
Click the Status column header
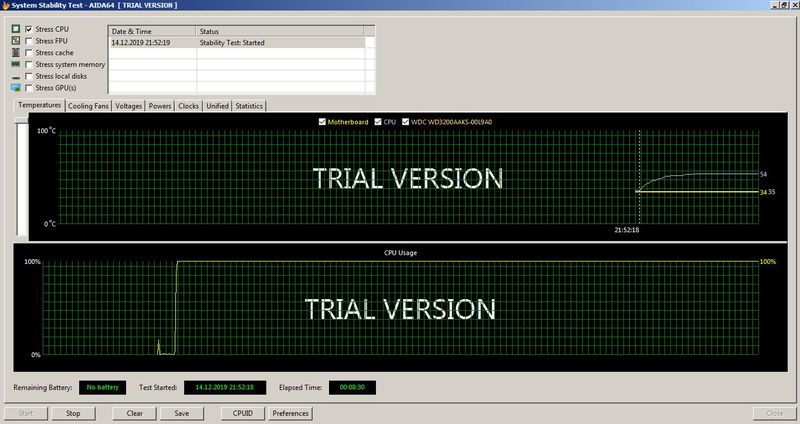(x=280, y=31)
